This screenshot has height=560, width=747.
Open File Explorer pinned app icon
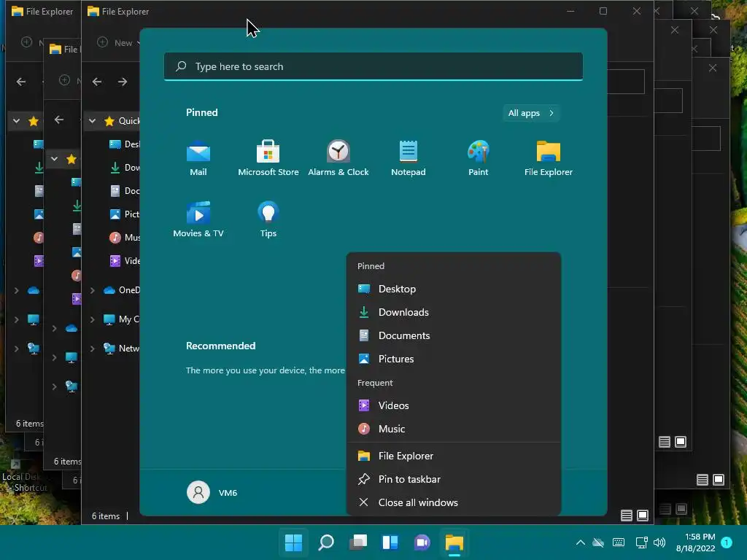tap(549, 158)
